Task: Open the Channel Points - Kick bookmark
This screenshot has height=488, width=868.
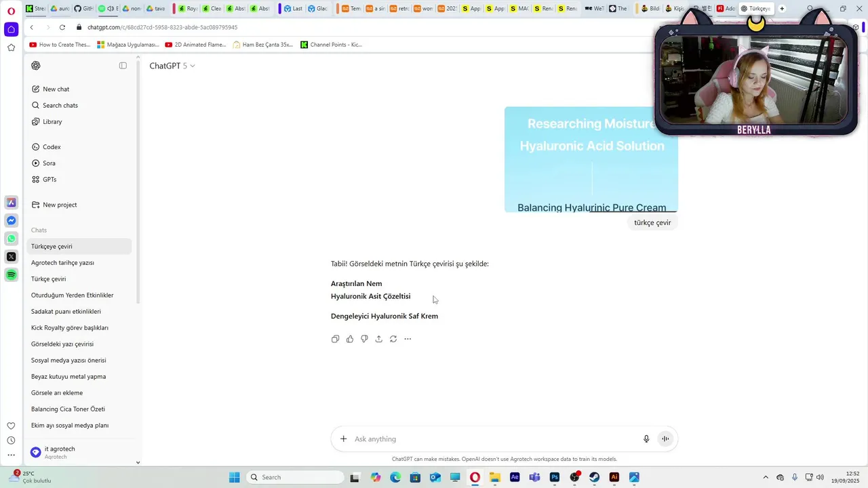Action: pyautogui.click(x=332, y=45)
